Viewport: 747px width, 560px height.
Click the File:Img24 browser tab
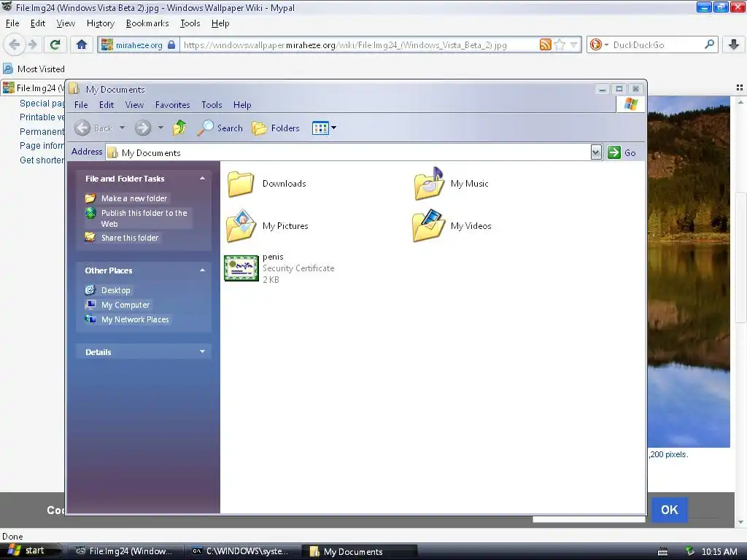point(33,88)
